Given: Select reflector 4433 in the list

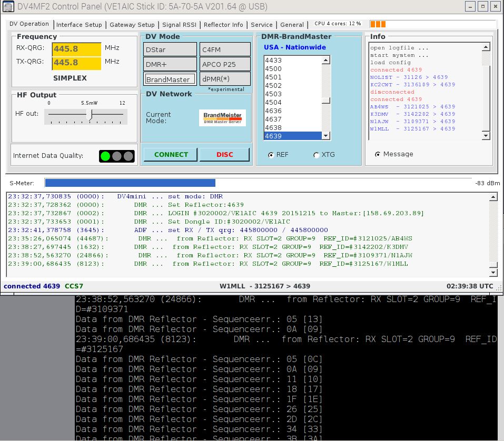Looking at the screenshot, I should pos(292,60).
